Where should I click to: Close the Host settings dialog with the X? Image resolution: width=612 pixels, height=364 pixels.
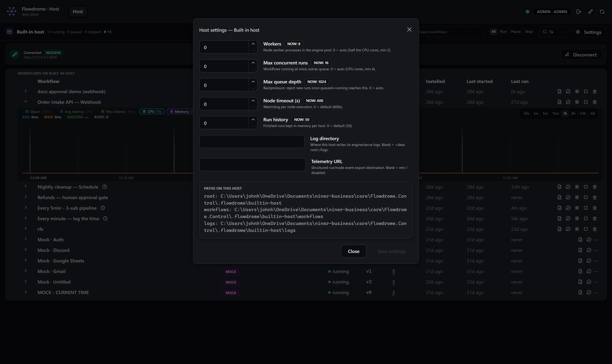coord(409,29)
